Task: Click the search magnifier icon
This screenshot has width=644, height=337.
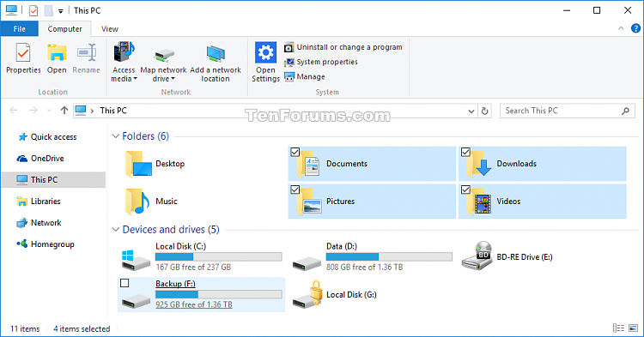Action: (625, 111)
